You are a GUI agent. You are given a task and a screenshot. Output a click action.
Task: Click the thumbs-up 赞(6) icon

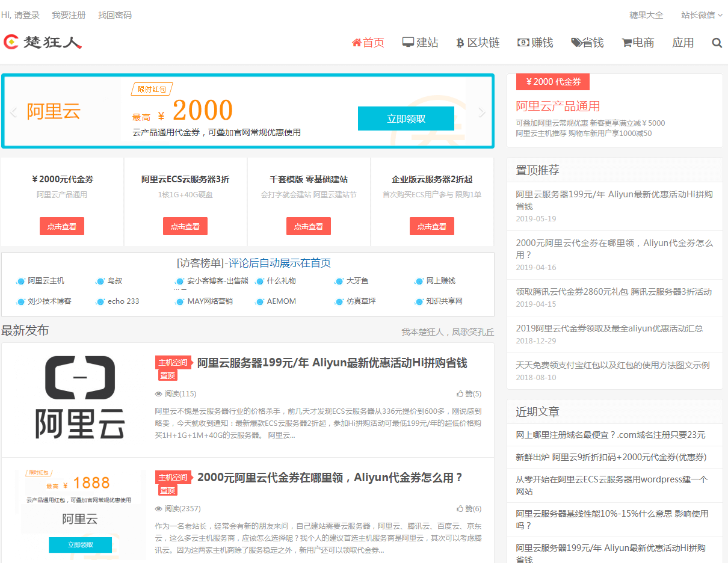[x=460, y=509]
